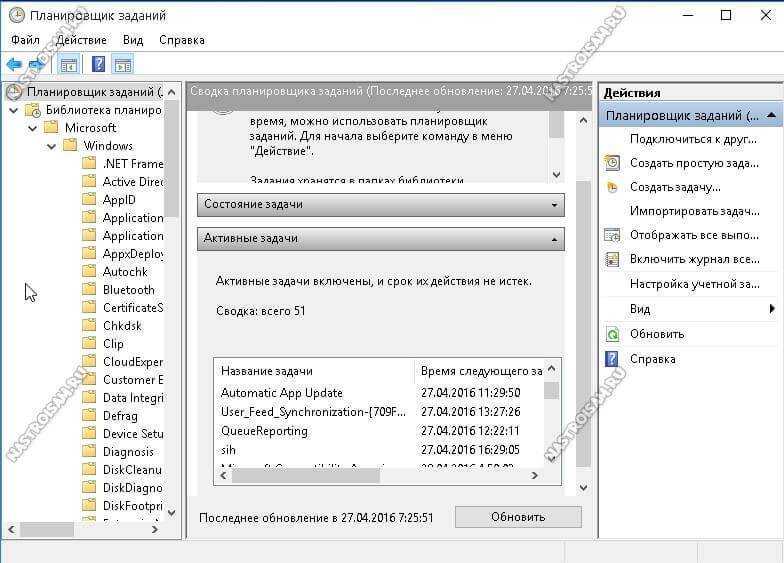Click the center pane scroll-down arrow
Viewport: 784px width, 563px height.
pos(583,487)
